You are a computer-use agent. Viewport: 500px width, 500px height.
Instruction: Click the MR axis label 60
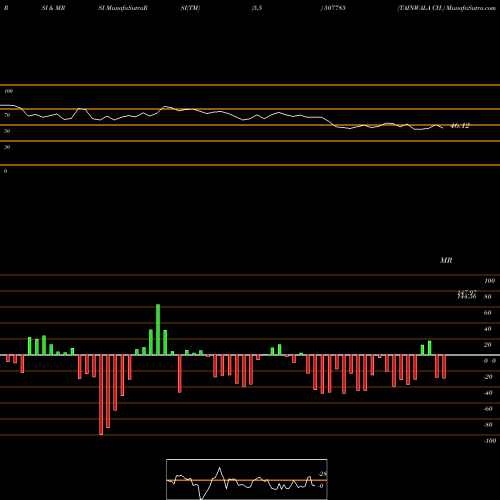pyautogui.click(x=488, y=313)
